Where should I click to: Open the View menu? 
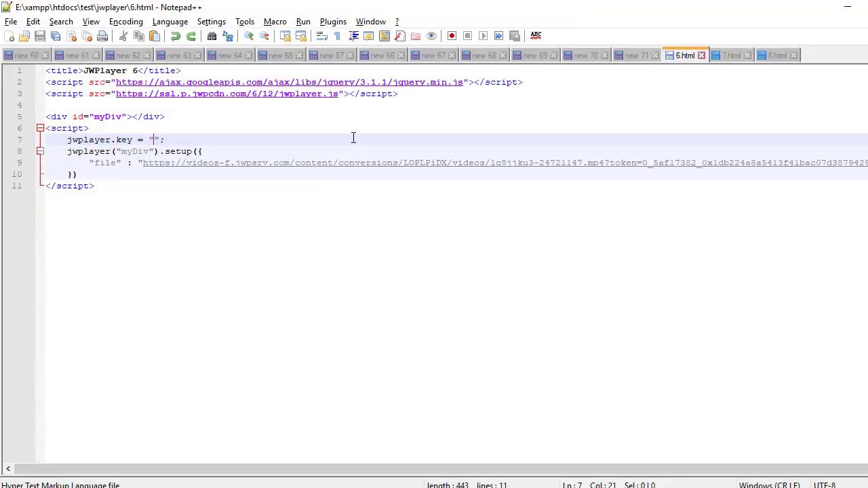pos(91,22)
